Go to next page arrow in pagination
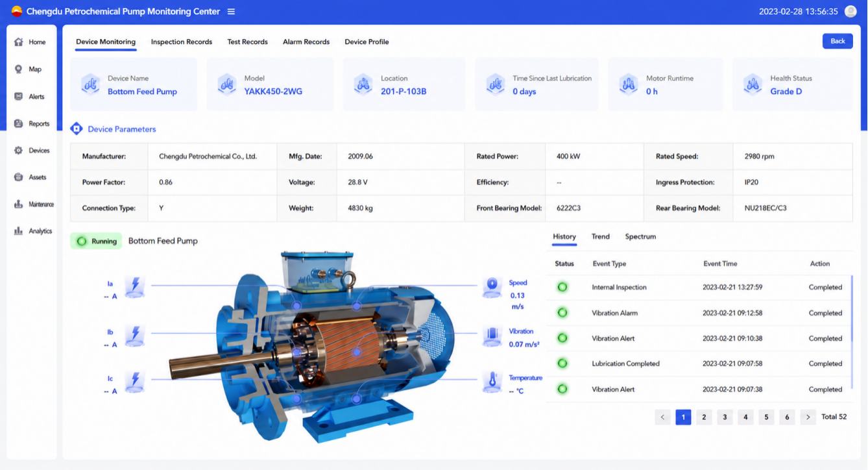 coord(808,417)
